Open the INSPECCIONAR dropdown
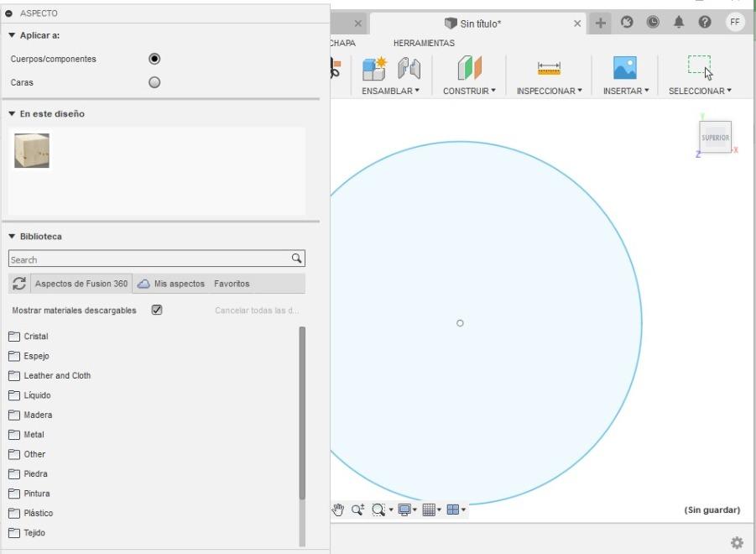756x554 pixels. point(549,91)
